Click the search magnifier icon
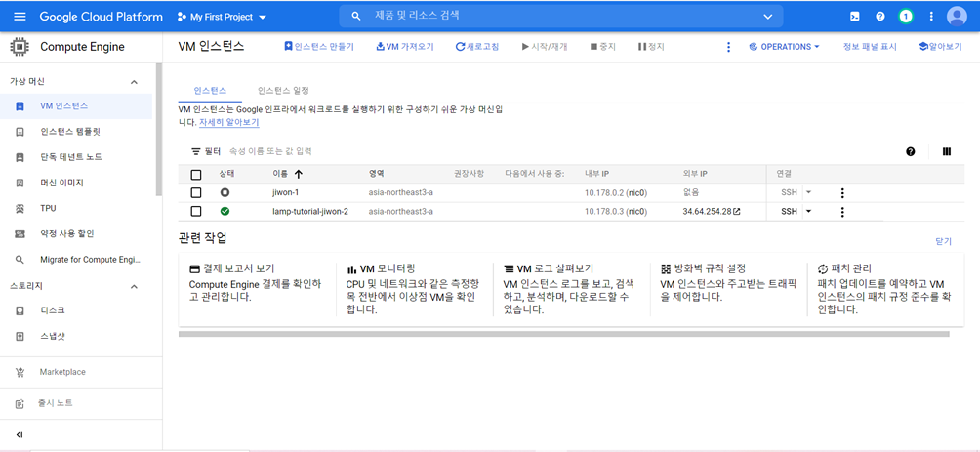This screenshot has width=980, height=452. coord(356,17)
